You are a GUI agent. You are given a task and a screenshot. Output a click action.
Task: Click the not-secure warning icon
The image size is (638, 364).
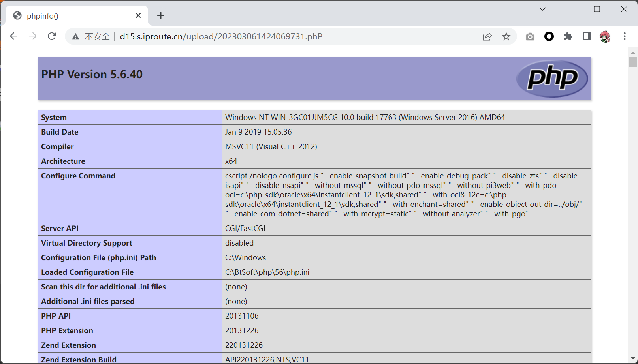pos(75,37)
